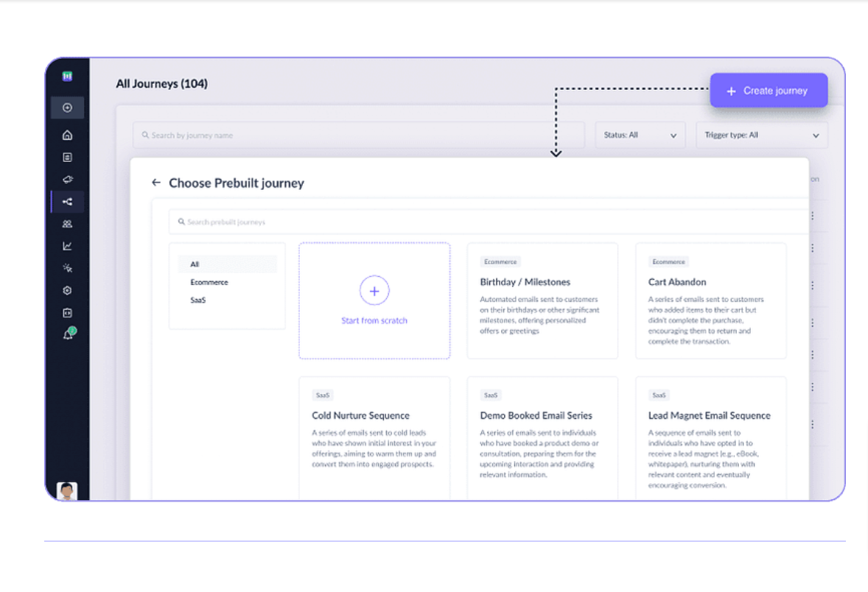The width and height of the screenshot is (868, 592).
Task: Launch the AI spark tool in sidebar
Action: tap(67, 267)
